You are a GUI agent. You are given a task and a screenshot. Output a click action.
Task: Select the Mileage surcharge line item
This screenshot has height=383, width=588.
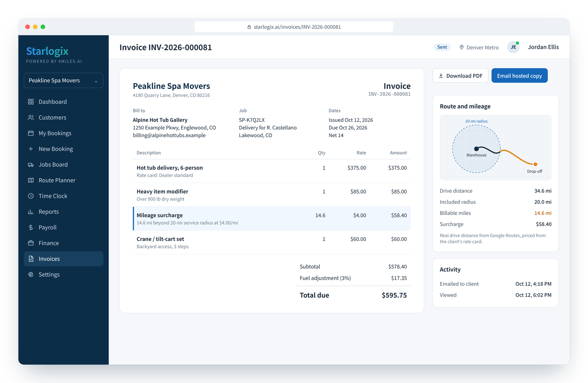272,219
